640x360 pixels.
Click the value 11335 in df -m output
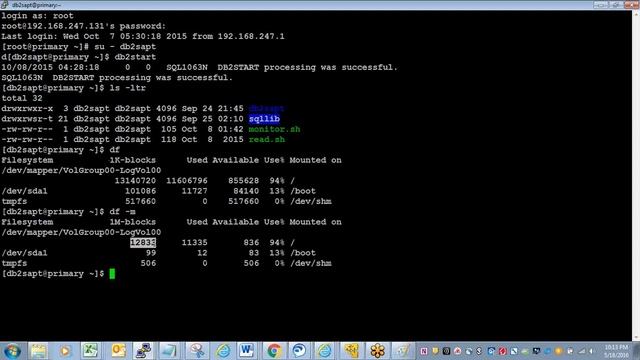point(194,242)
